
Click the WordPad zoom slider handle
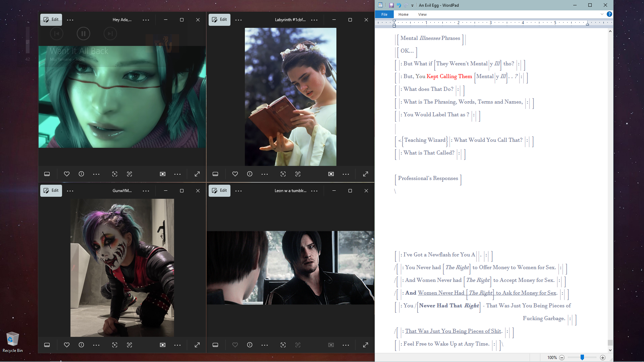pyautogui.click(x=582, y=358)
